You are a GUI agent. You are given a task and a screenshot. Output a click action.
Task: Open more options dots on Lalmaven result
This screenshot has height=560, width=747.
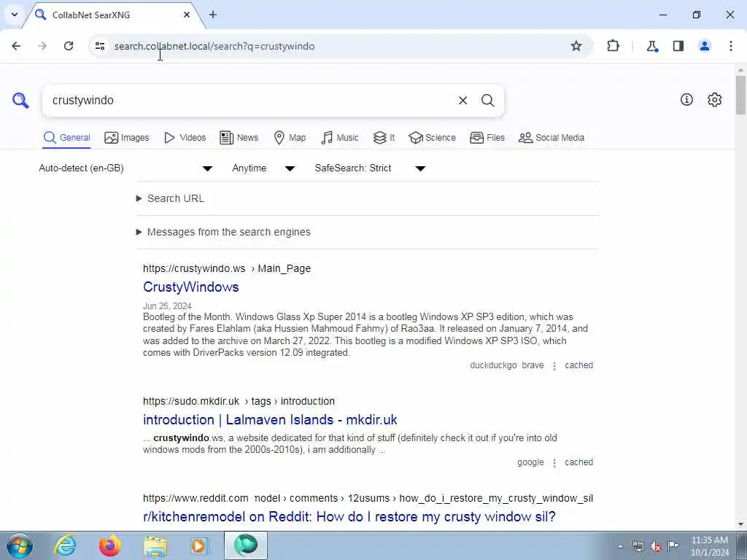(x=554, y=463)
